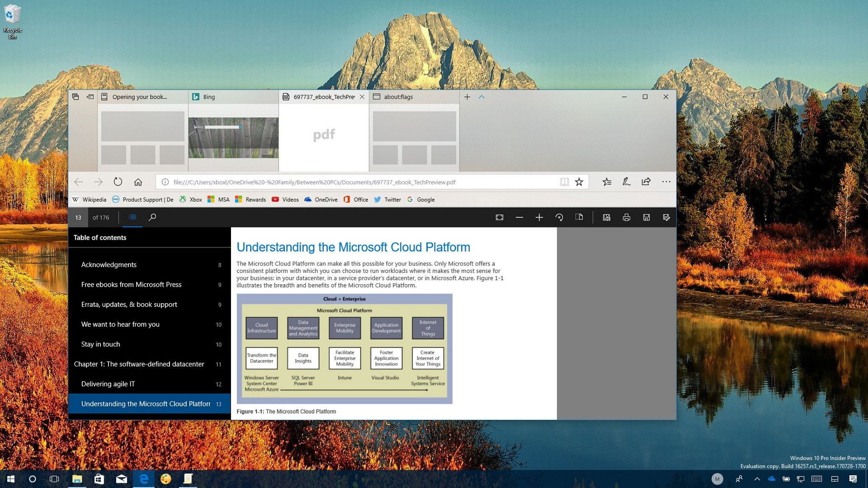Image resolution: width=868 pixels, height=488 pixels.
Task: Add page to favorites with the star
Action: 579,182
